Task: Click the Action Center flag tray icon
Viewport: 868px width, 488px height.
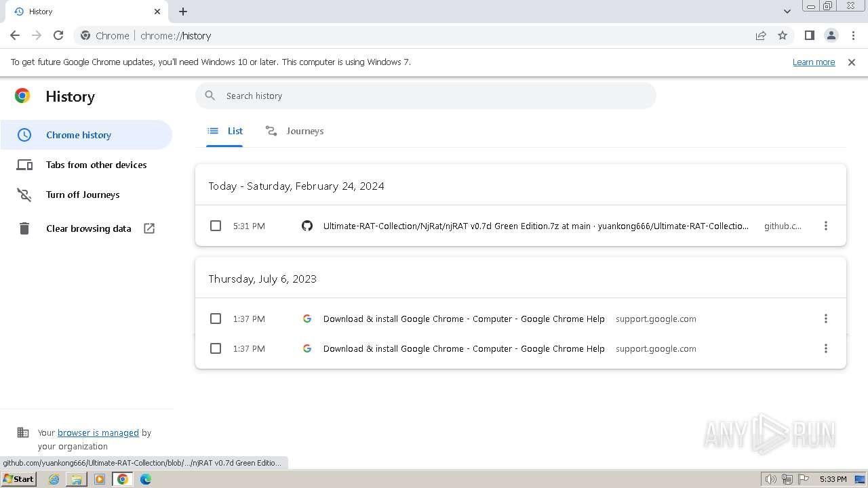Action: coord(804,479)
